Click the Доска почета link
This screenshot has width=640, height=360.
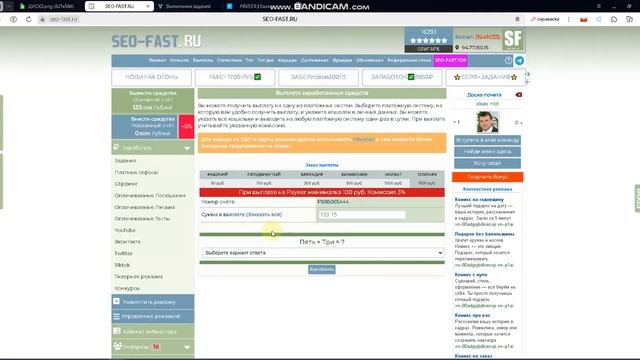pyautogui.click(x=484, y=95)
